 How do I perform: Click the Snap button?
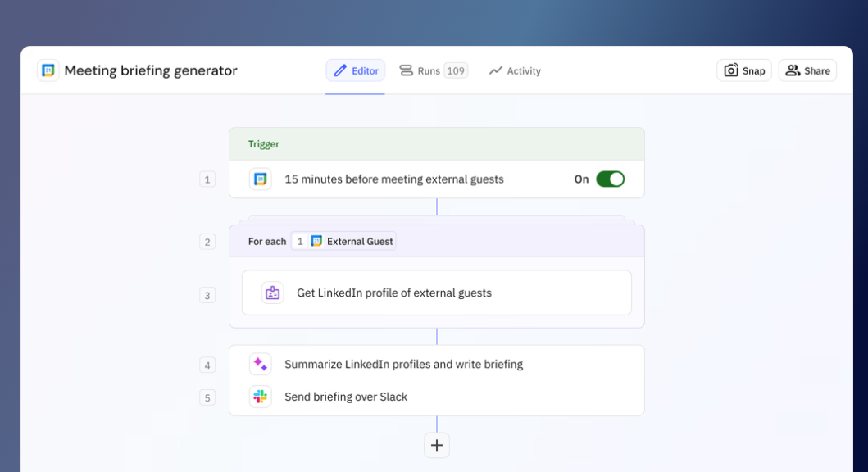743,70
